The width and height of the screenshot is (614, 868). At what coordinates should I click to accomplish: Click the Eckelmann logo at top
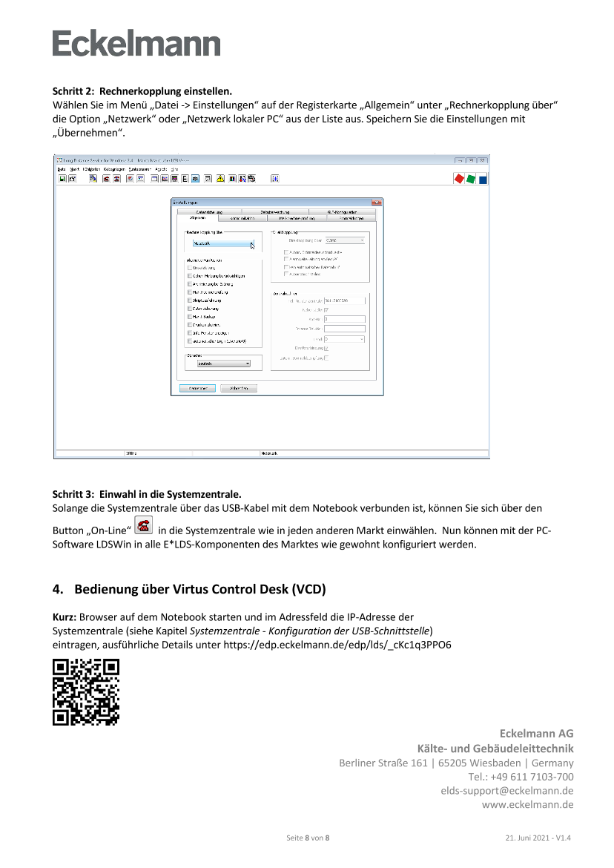[x=136, y=44]
